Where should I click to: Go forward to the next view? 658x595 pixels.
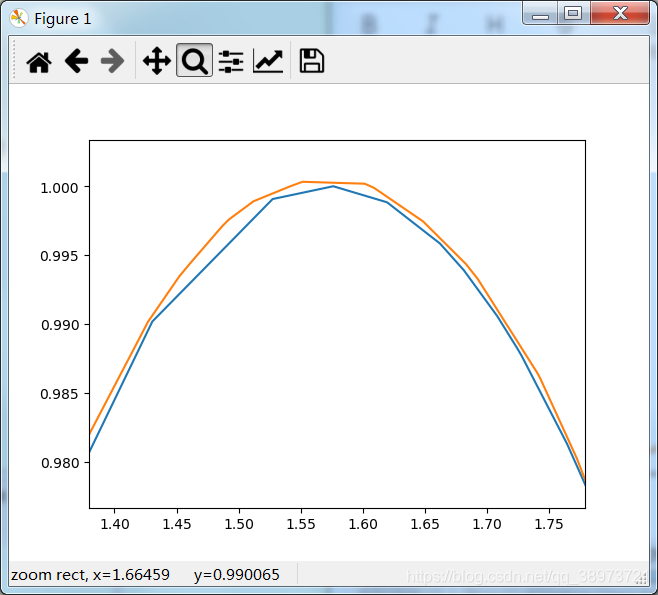112,61
